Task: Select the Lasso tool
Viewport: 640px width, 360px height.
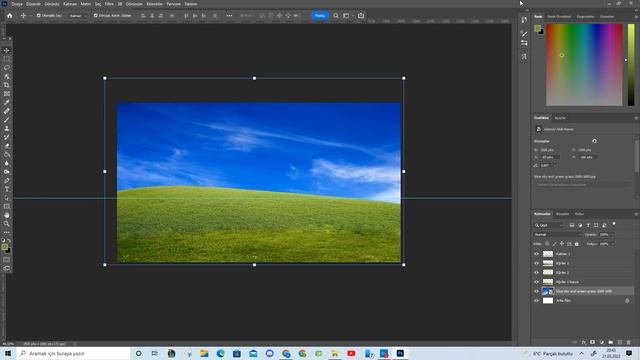Action: pos(7,67)
